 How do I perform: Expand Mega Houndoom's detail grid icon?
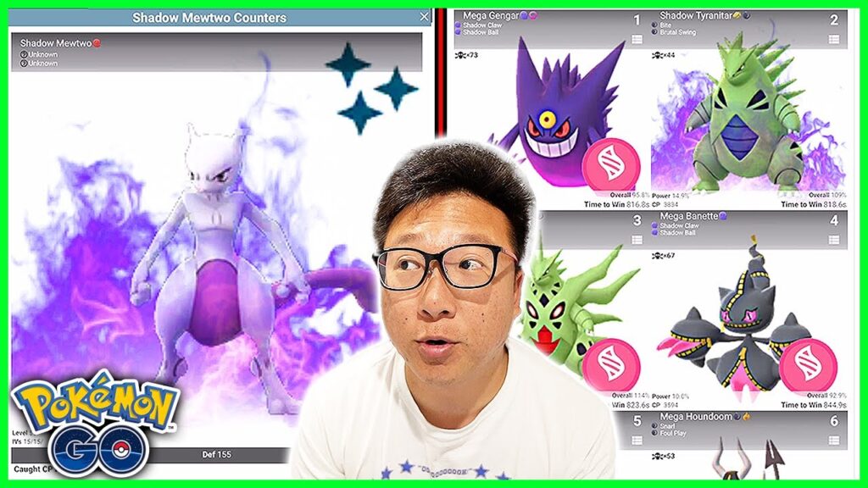(x=833, y=440)
